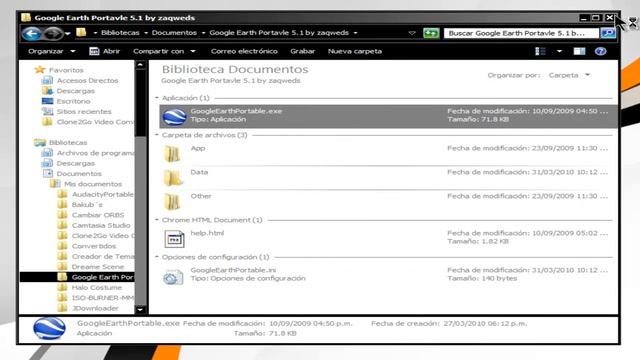The width and height of the screenshot is (640, 360).
Task: Change view with the view mode icon
Action: pos(540,51)
